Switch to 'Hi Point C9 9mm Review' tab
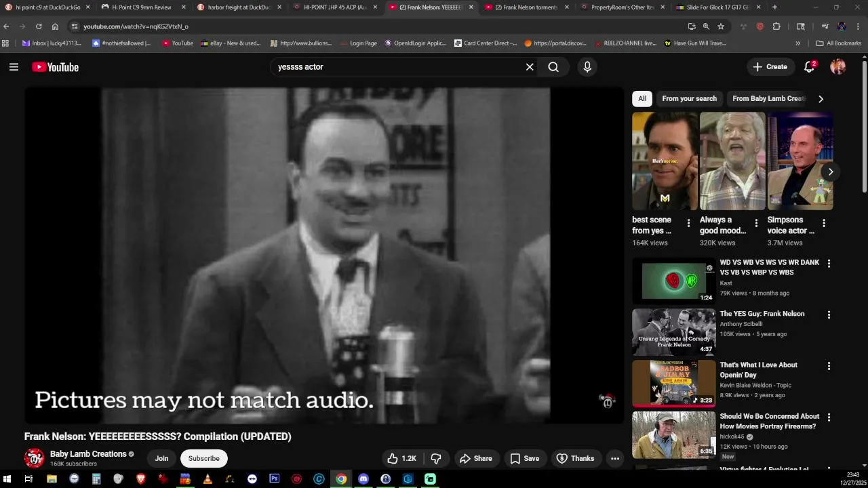868x488 pixels. click(141, 7)
